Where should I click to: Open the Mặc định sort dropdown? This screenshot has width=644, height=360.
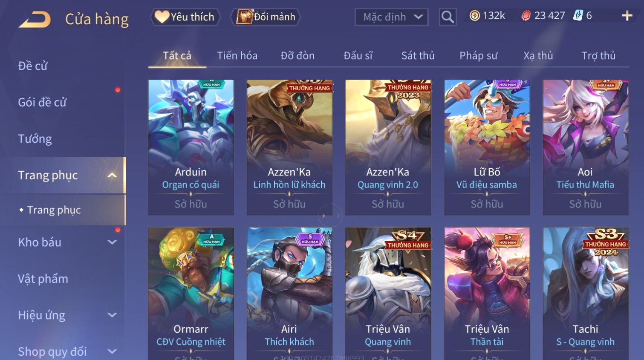pyautogui.click(x=392, y=17)
